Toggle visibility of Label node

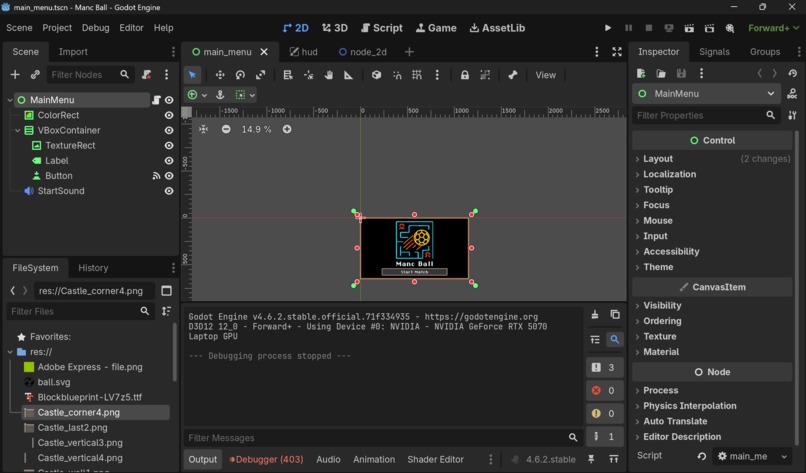click(169, 161)
